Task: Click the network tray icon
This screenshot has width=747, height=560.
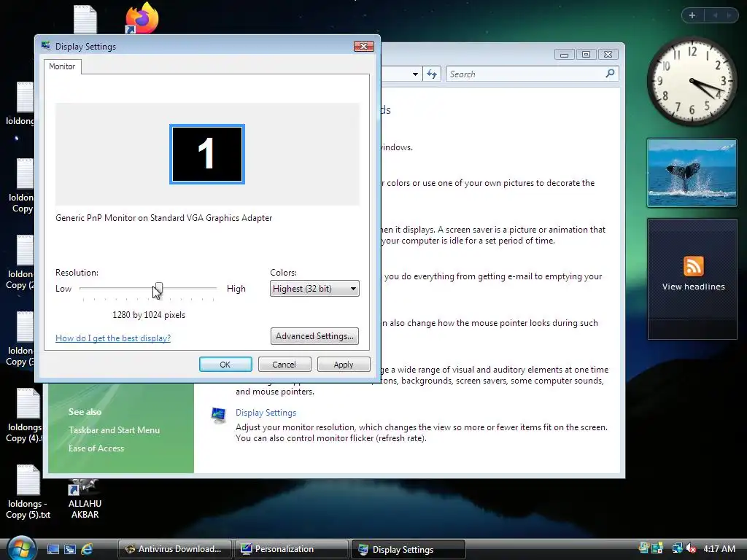Action: click(x=677, y=548)
